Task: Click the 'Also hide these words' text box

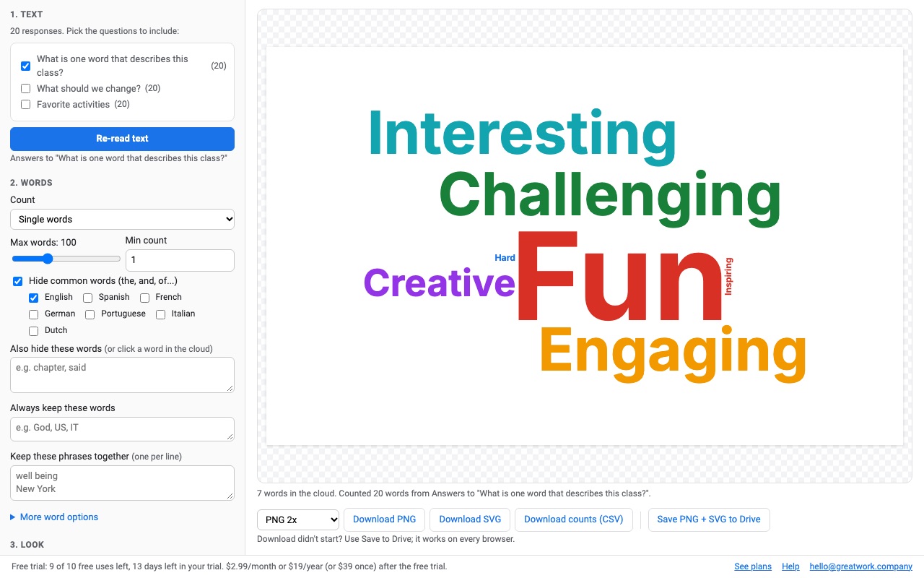Action: 122,375
